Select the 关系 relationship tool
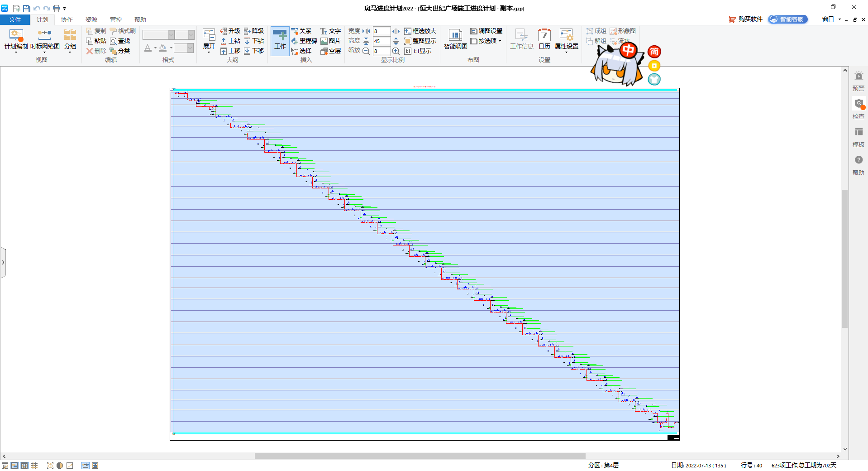868x471 pixels. (301, 31)
